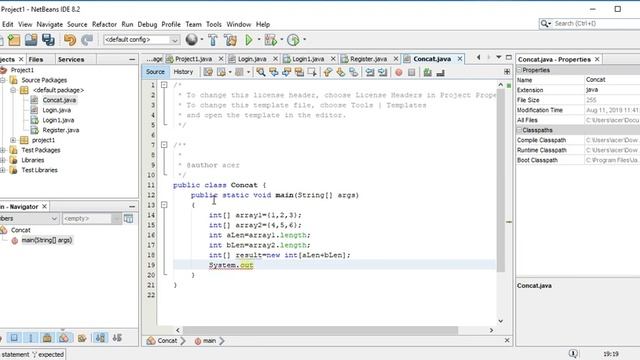The width and height of the screenshot is (640, 360).
Task: Collapse the code fold at line 7
Action: click(x=164, y=145)
